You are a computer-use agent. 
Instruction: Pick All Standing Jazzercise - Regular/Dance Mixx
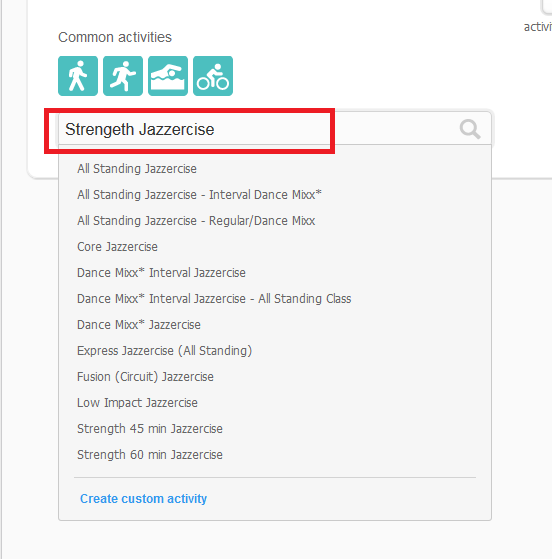click(196, 221)
